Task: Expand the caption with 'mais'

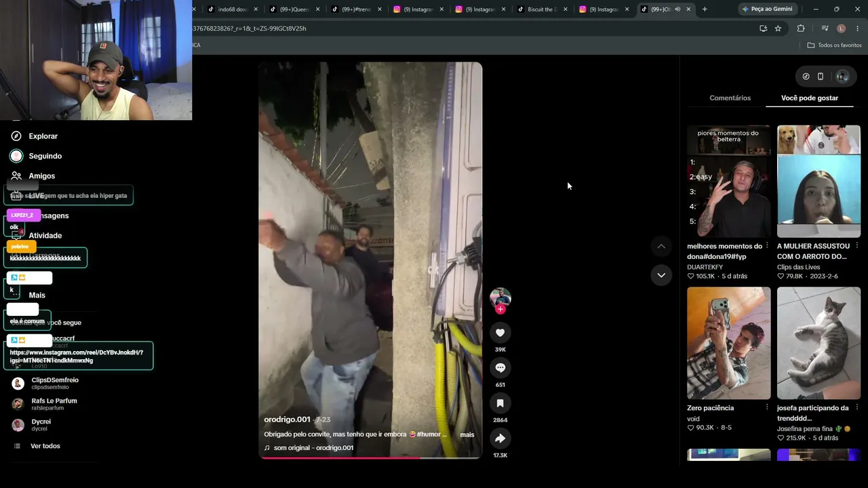Action: [467, 434]
